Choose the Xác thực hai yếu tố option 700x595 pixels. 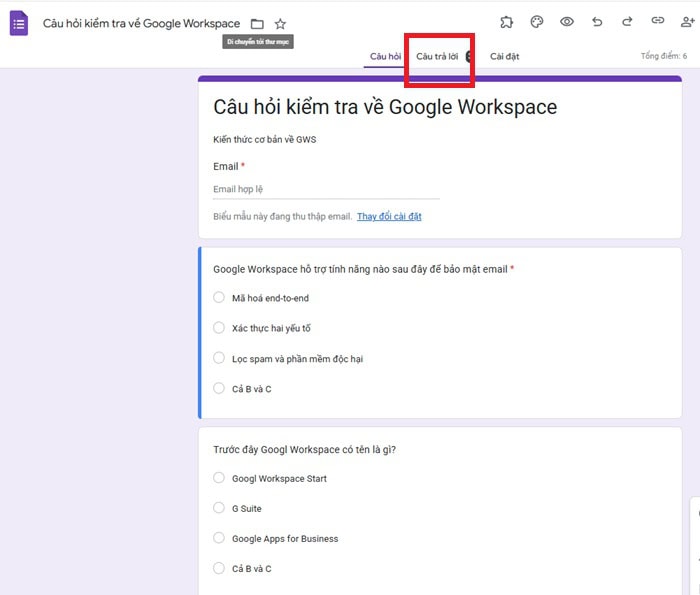[x=220, y=328]
